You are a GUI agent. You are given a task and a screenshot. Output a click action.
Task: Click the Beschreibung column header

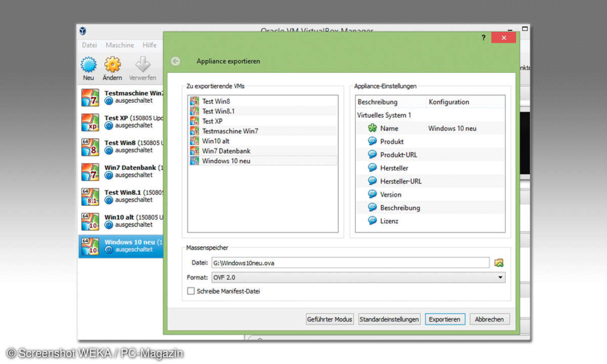(391, 102)
